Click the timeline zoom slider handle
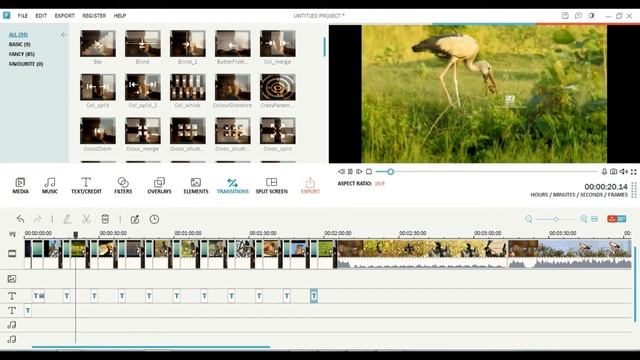640x360 pixels. 556,219
